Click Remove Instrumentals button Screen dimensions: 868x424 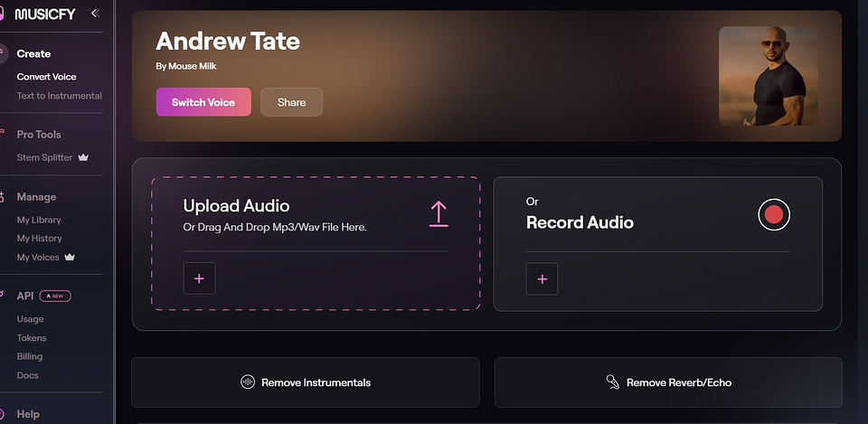click(x=306, y=382)
